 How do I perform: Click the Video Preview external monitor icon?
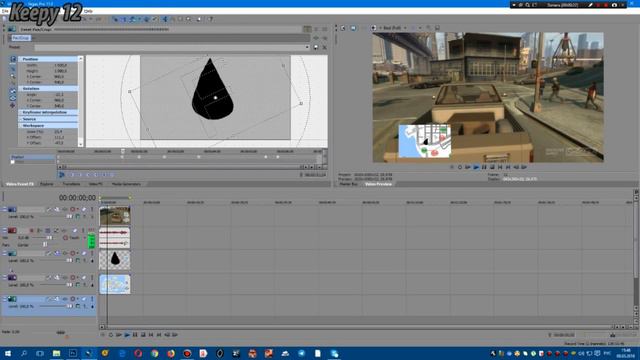tap(353, 28)
